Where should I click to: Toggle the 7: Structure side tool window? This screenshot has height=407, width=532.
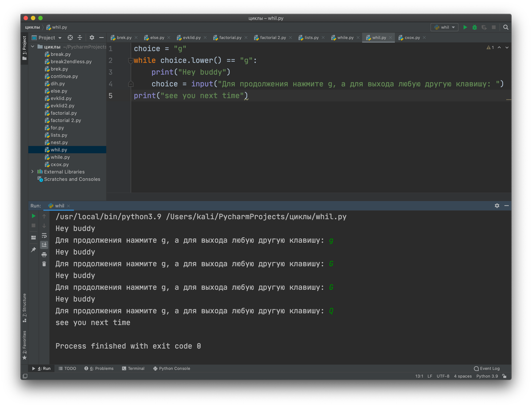[x=24, y=307]
